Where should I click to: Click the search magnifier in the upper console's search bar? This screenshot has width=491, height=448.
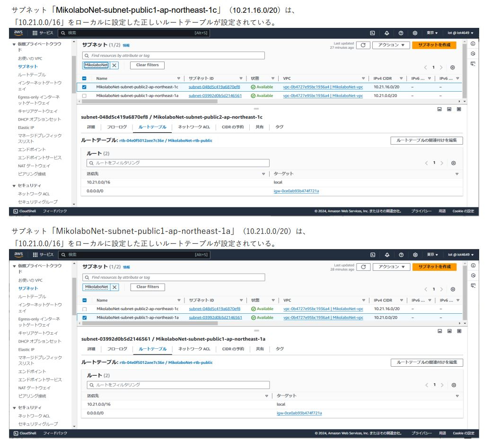[x=63, y=33]
